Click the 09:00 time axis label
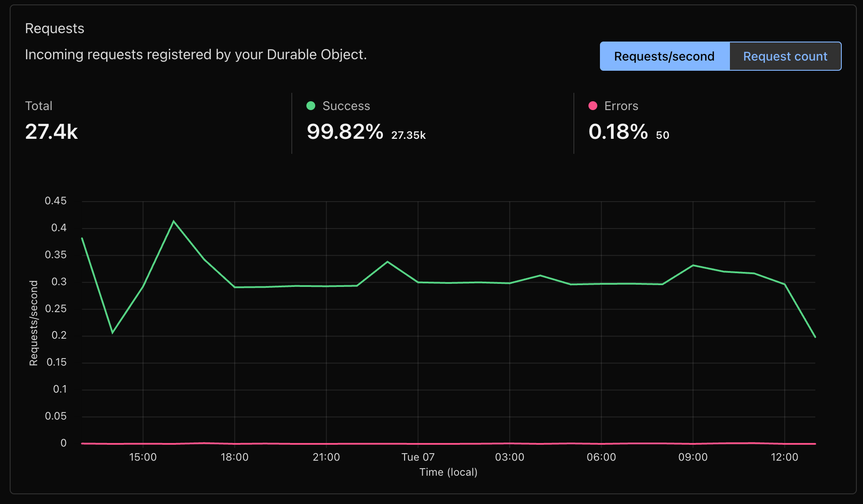The image size is (863, 504). [693, 457]
